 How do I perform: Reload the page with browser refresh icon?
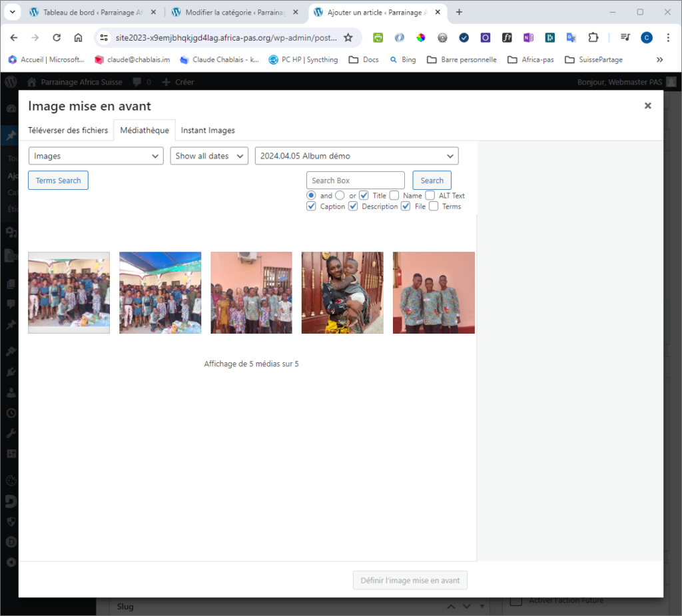(x=57, y=38)
